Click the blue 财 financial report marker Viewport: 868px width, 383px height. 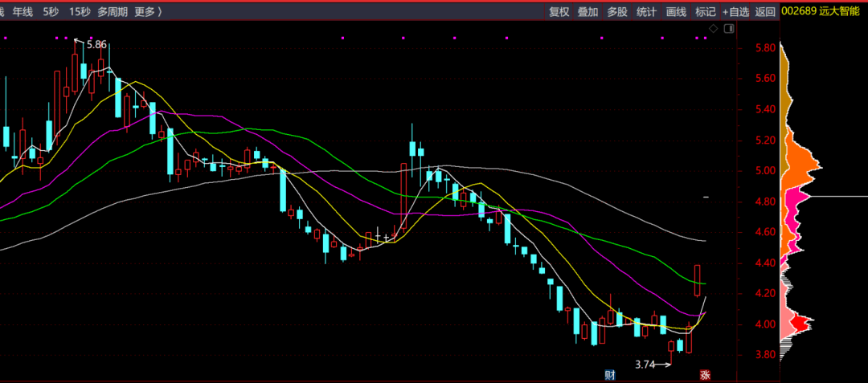[609, 375]
